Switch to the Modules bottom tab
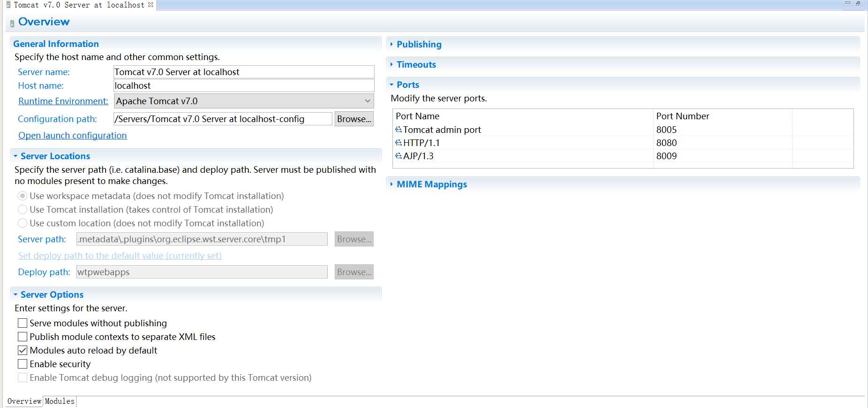This screenshot has height=408, width=868. pyautogui.click(x=60, y=401)
